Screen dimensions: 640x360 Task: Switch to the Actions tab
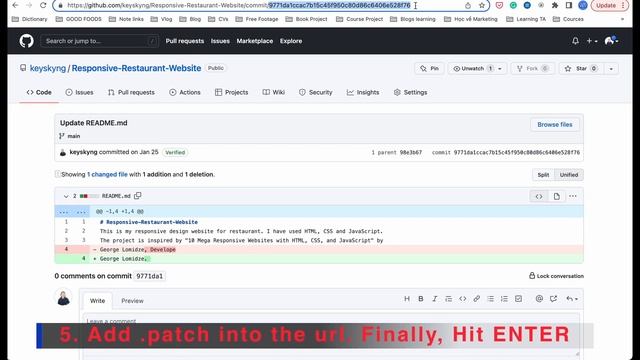click(x=185, y=92)
